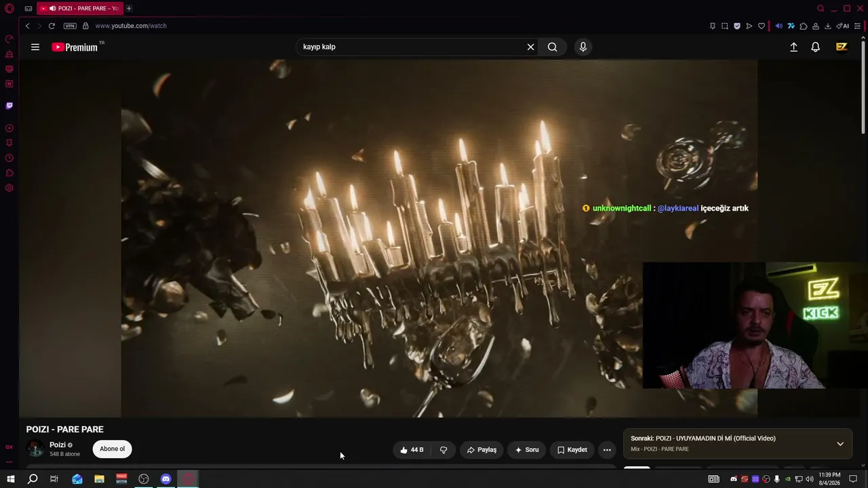Dislike the video
The width and height of the screenshot is (868, 488).
click(x=443, y=449)
